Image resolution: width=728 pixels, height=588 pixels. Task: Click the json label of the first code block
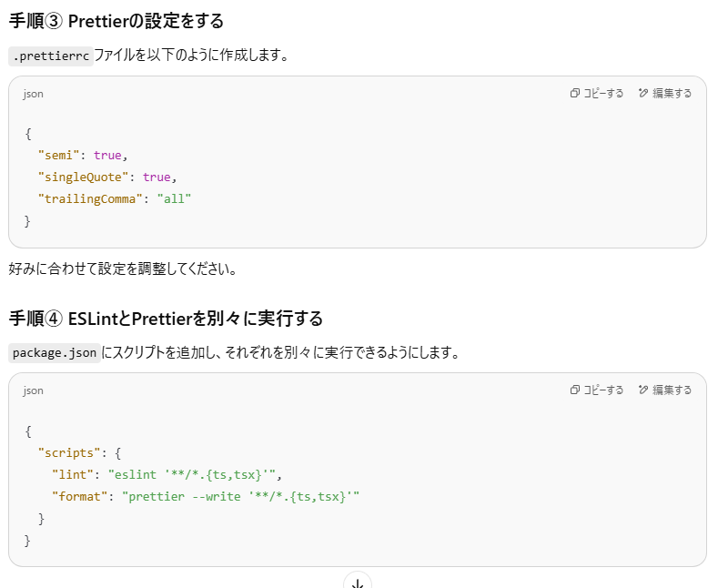click(34, 94)
